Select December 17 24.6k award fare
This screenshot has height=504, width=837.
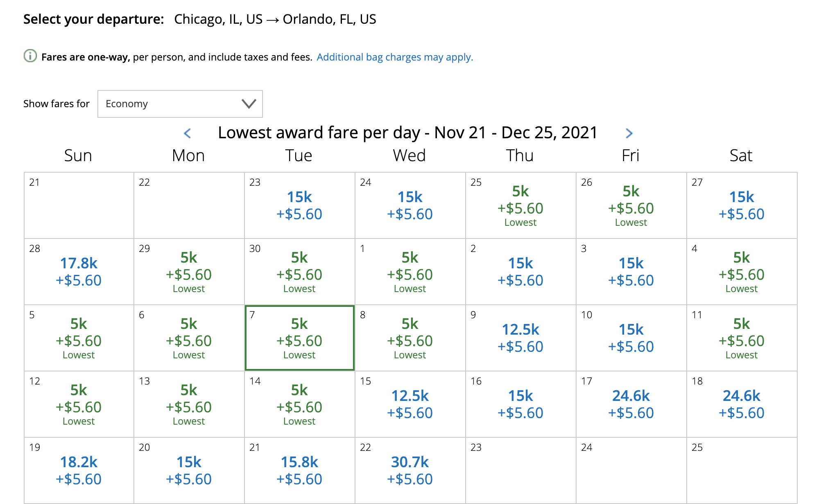tap(631, 404)
